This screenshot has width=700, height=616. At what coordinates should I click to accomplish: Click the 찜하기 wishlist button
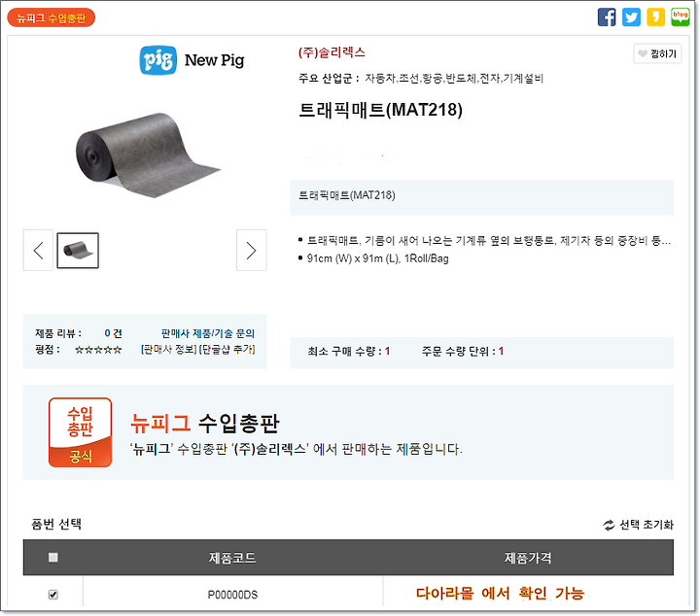657,54
